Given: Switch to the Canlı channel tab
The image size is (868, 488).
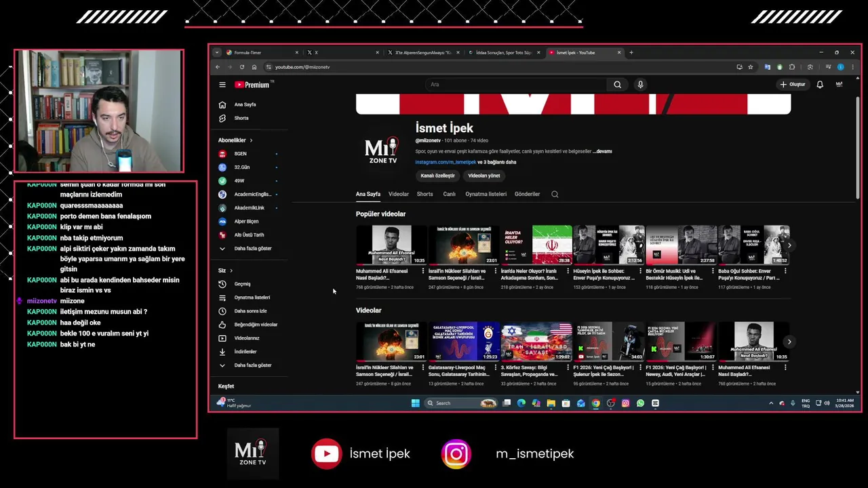Looking at the screenshot, I should 450,195.
